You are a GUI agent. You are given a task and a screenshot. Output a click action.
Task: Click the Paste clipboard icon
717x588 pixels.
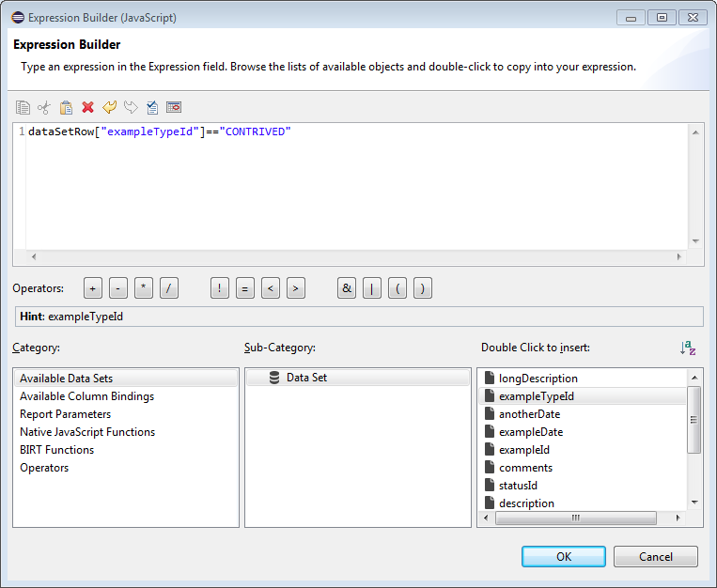(66, 107)
